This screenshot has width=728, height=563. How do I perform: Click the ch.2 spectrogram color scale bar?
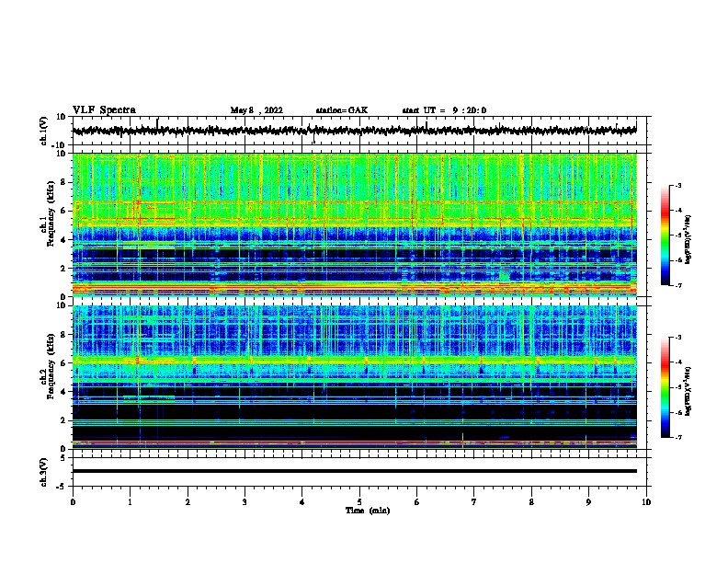click(665, 387)
